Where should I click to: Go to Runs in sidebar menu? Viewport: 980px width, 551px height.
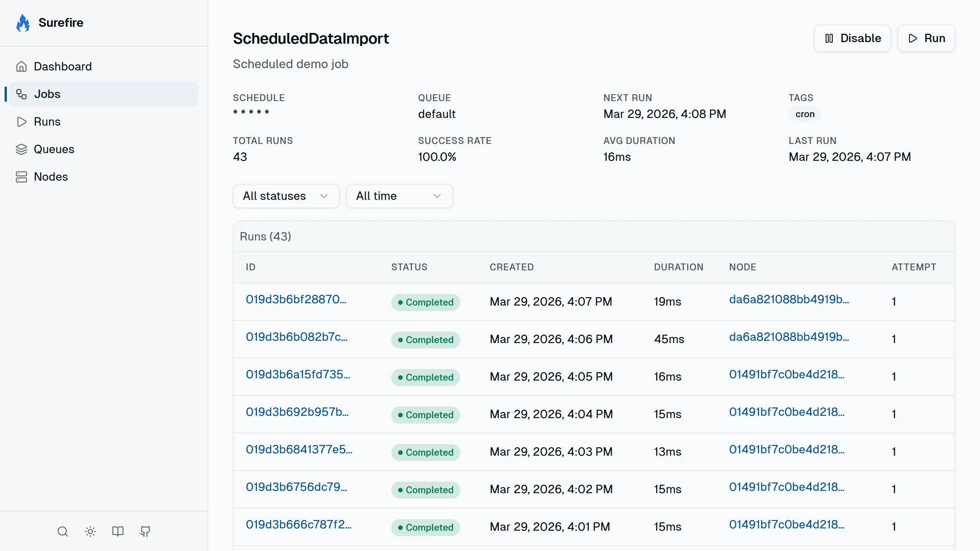click(x=47, y=122)
